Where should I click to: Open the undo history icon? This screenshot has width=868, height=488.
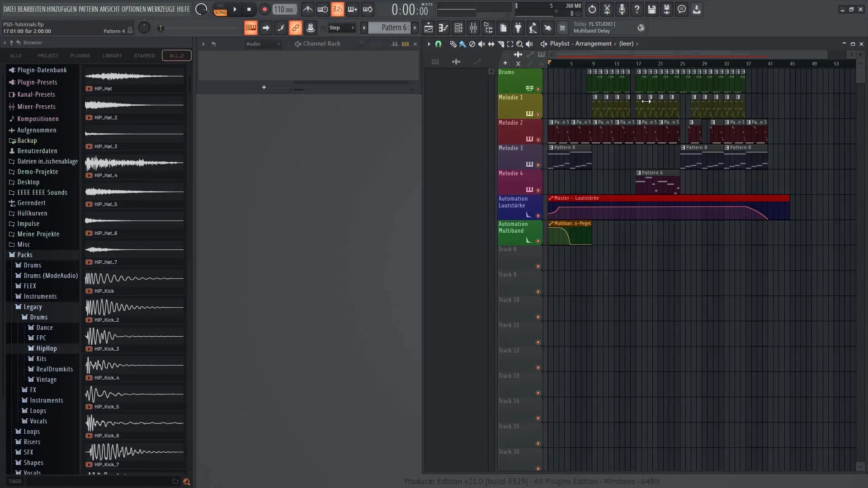click(x=592, y=9)
